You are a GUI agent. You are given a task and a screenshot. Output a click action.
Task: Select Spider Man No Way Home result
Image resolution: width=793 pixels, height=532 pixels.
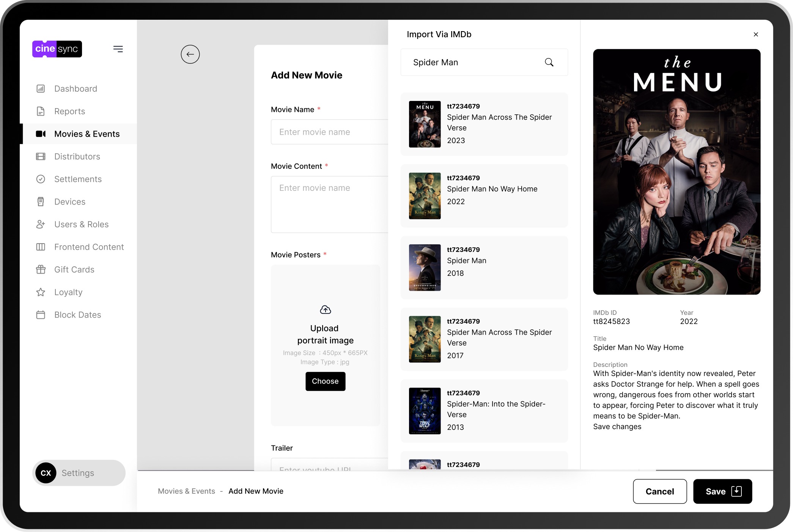(484, 196)
